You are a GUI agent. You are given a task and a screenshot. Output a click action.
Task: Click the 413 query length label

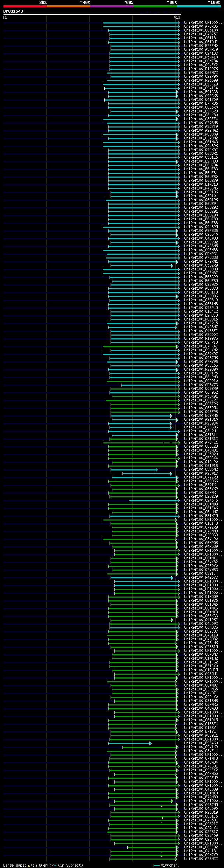177,17
